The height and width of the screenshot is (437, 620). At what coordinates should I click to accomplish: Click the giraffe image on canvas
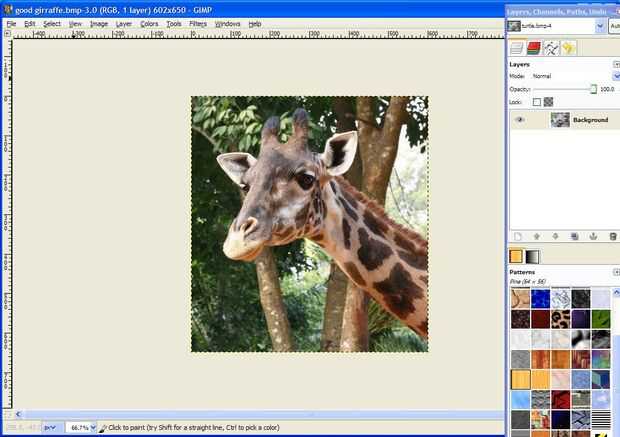pyautogui.click(x=310, y=224)
